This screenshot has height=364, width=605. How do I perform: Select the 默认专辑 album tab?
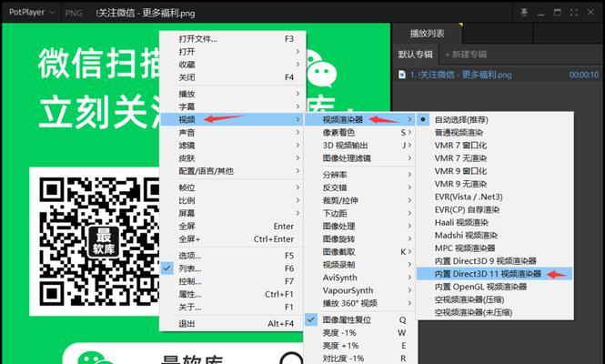tap(415, 55)
